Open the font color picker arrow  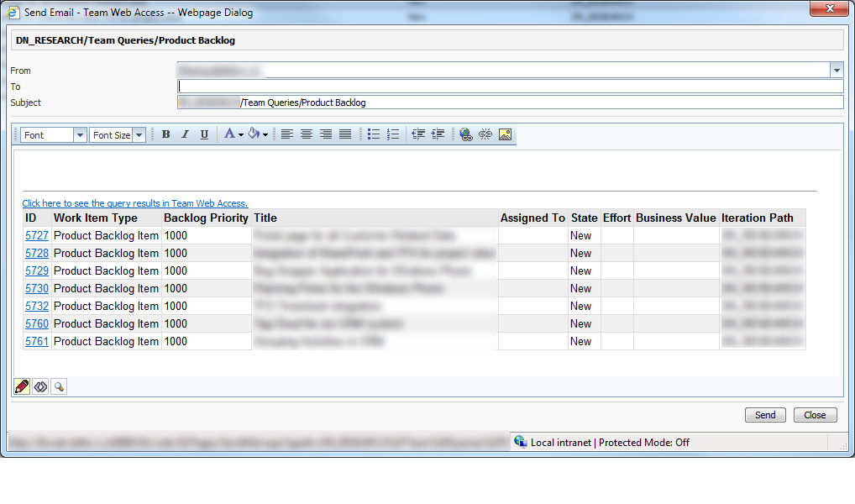(240, 134)
